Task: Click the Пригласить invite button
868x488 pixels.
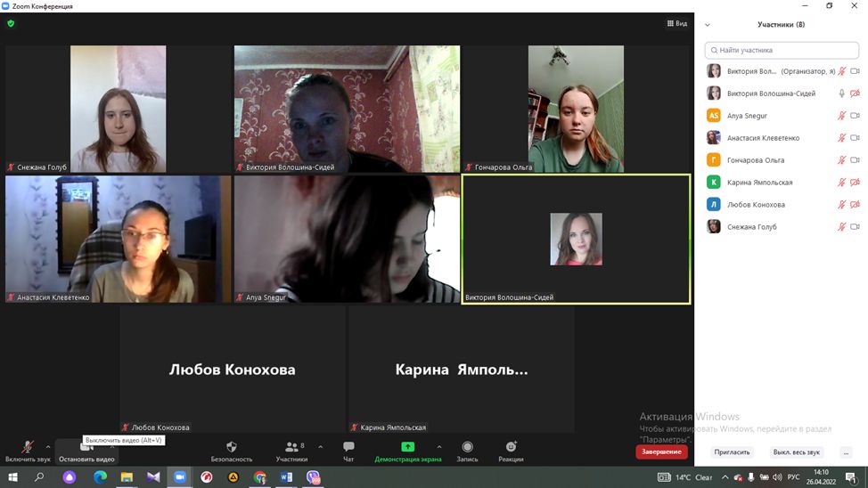Action: click(x=732, y=452)
